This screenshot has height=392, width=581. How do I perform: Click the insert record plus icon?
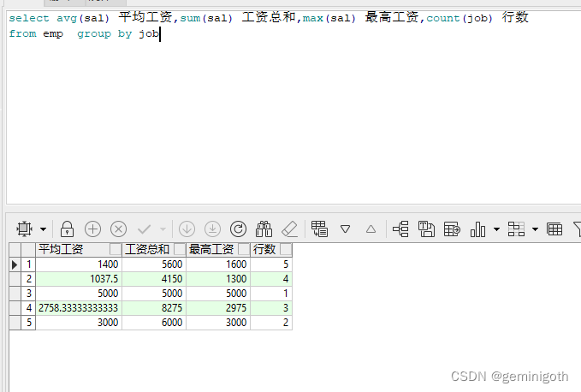92,229
